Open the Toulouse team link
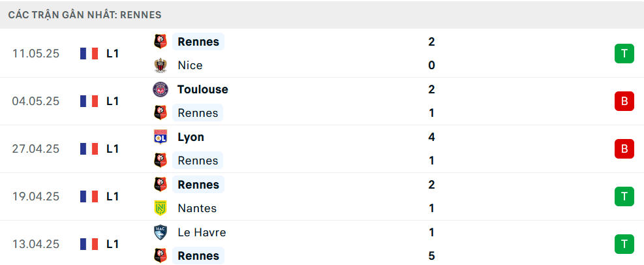Screen dimensions: 644x265 pos(203,89)
